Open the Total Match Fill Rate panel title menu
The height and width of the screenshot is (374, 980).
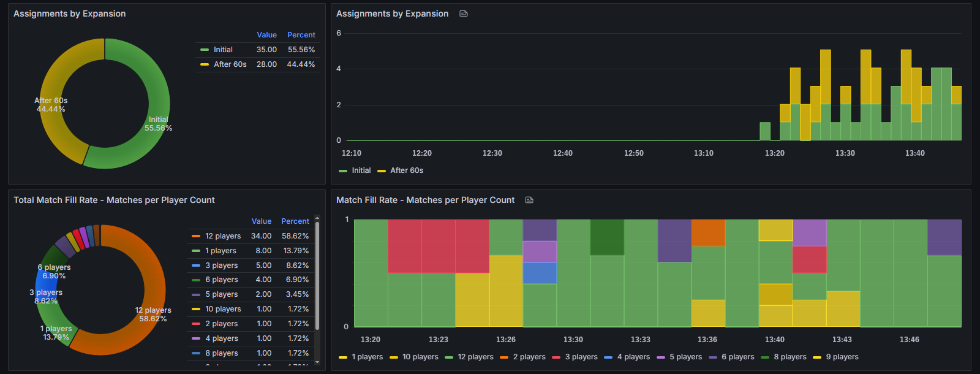click(114, 200)
